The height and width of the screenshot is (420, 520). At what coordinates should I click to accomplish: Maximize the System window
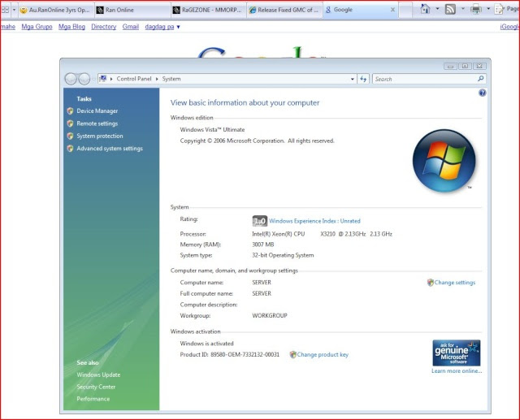coord(465,67)
